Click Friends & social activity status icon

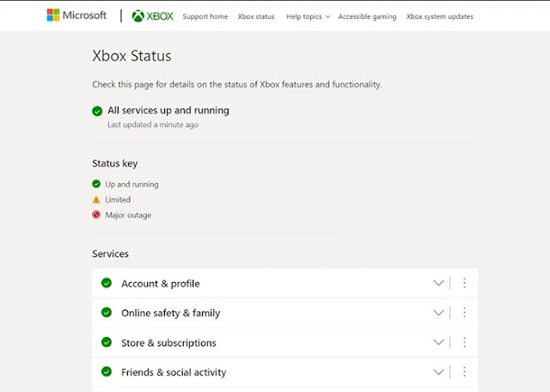tap(107, 371)
